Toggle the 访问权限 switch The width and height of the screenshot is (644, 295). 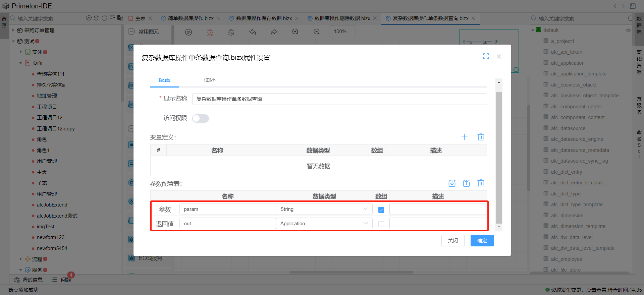click(x=200, y=118)
